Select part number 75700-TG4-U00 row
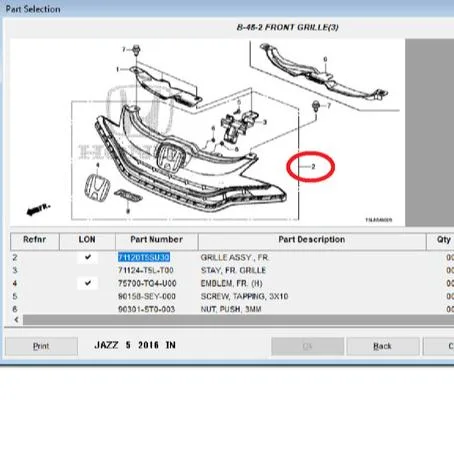Viewport: 454px width, 454px height. [232, 283]
